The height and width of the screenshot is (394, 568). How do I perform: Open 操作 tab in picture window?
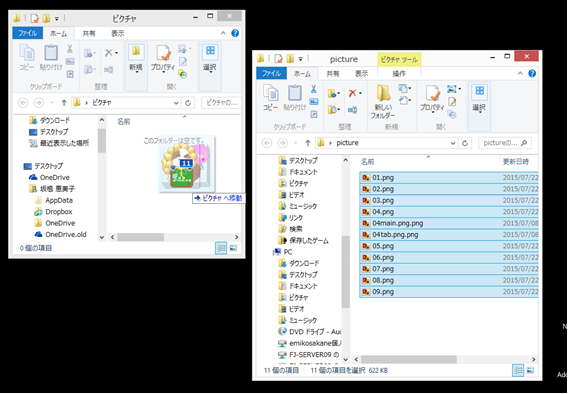point(399,74)
